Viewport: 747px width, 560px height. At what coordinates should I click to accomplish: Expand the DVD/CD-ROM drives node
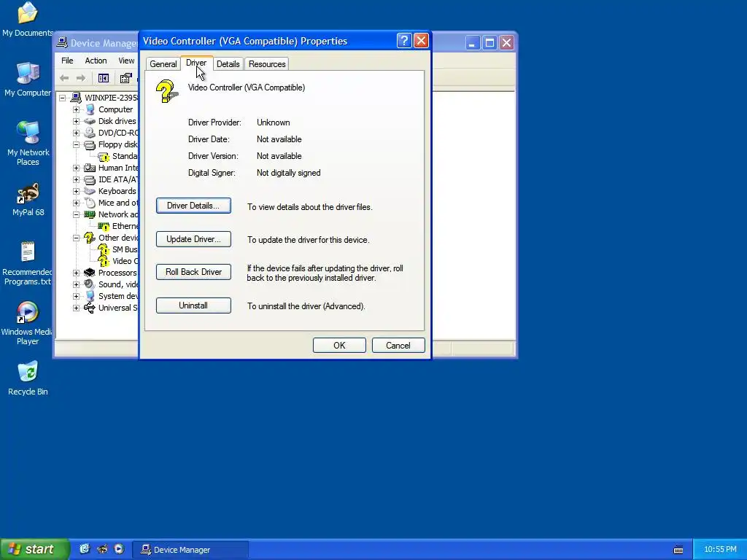point(76,133)
